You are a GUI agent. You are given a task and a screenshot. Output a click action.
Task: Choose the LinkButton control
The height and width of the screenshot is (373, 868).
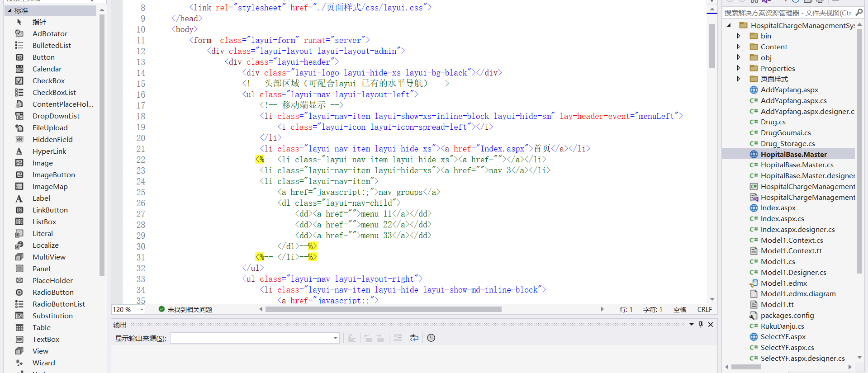pos(50,210)
